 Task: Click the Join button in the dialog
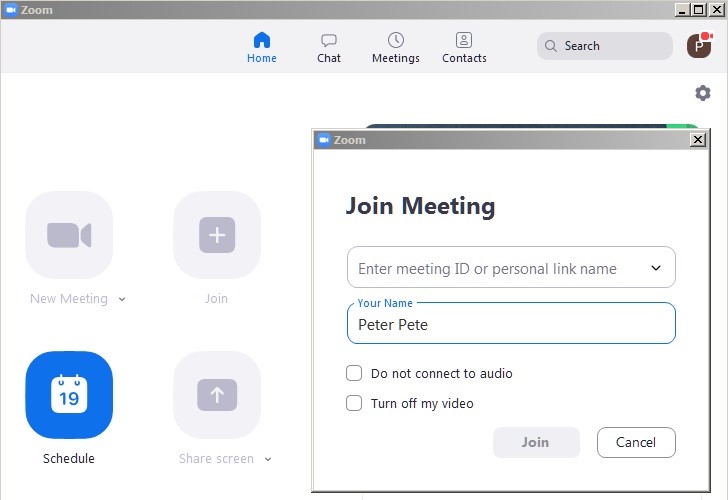tap(536, 442)
